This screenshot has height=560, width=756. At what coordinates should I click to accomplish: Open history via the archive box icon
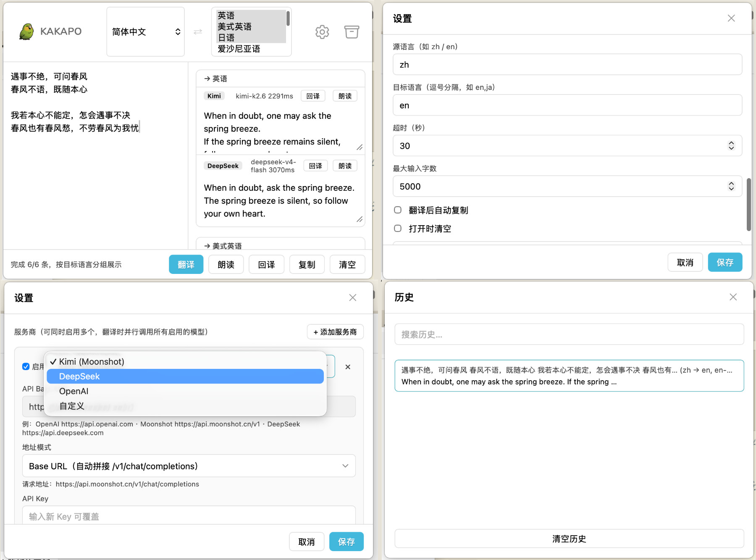(352, 32)
